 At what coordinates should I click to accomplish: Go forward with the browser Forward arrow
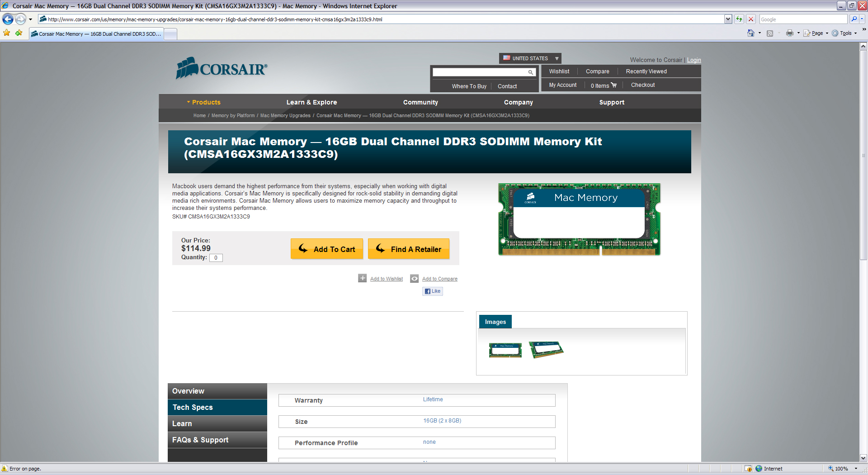(x=20, y=19)
